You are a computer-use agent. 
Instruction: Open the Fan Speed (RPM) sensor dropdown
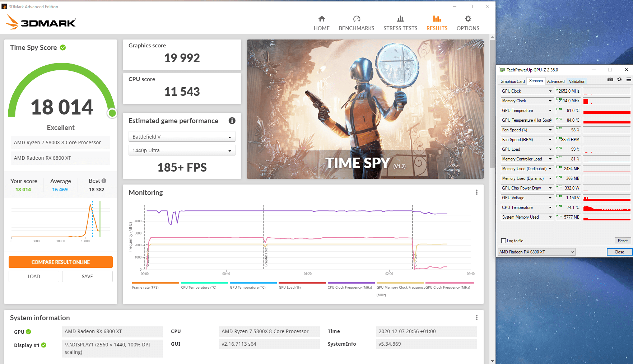coord(550,140)
